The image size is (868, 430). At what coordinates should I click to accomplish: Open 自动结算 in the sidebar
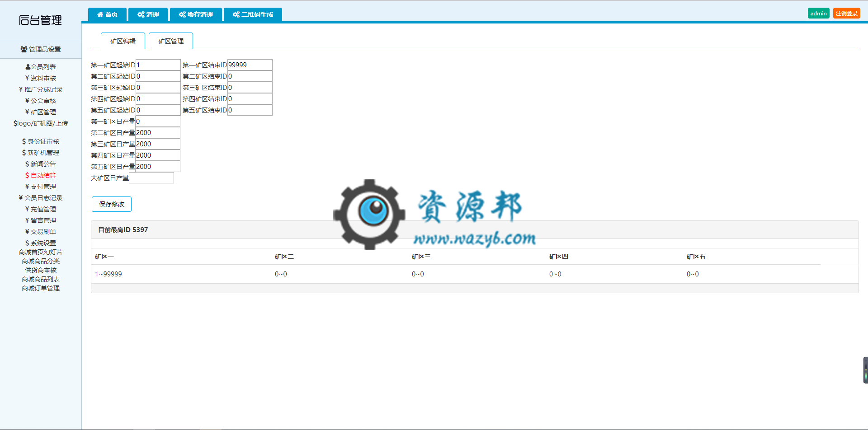point(41,175)
